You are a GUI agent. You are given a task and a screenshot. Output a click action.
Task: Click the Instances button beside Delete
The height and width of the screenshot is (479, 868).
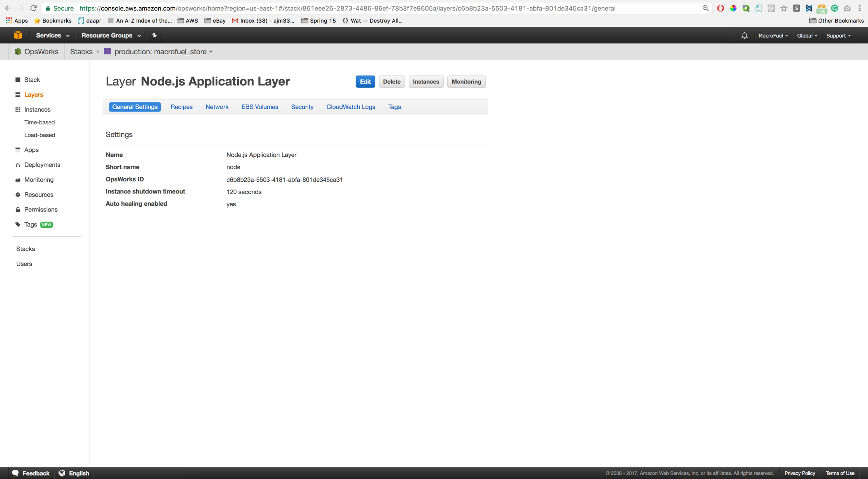426,82
